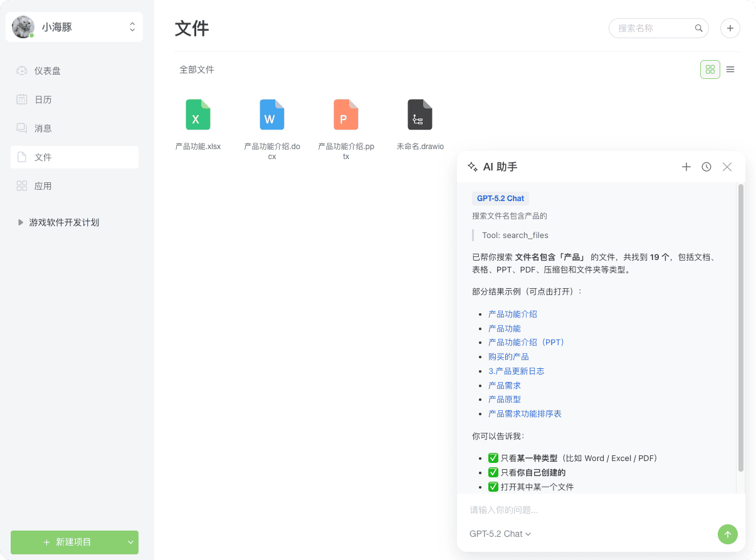756x560 pixels.
Task: Click the 文件 page heading
Action: 192,28
